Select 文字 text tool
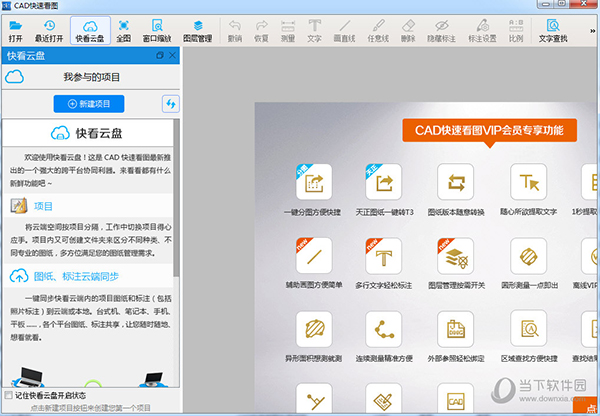The height and width of the screenshot is (416, 600). click(314, 31)
